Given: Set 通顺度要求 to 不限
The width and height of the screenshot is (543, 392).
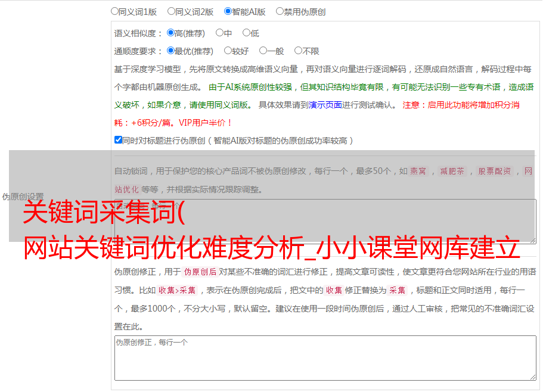Looking at the screenshot, I should (298, 51).
